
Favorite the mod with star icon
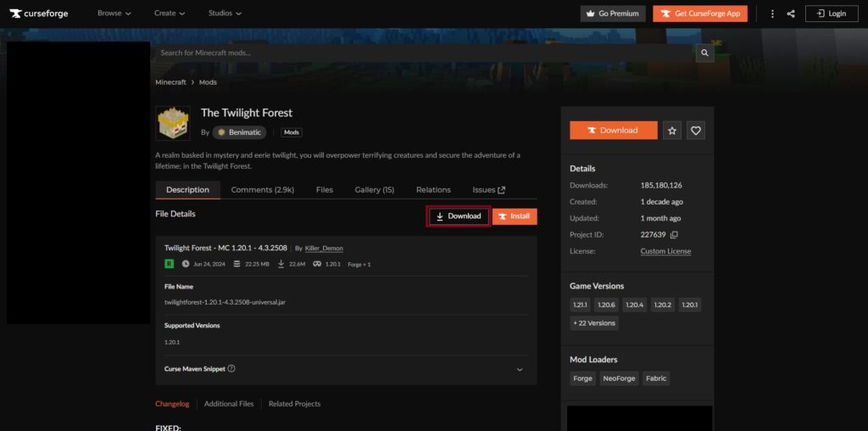pos(672,131)
